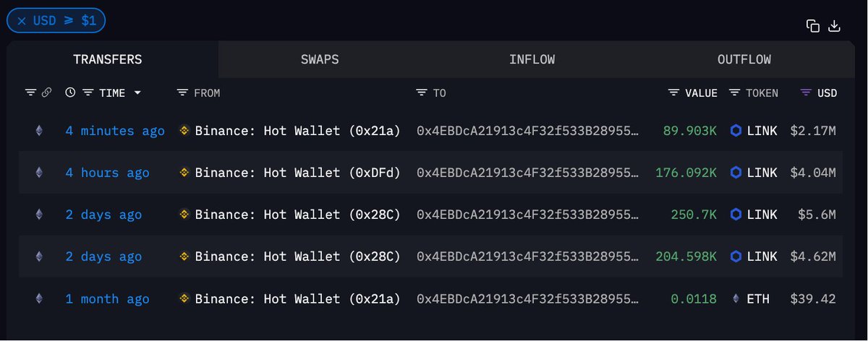Screen dimensions: 868x341
Task: Open the FROM column filter
Action: [182, 92]
